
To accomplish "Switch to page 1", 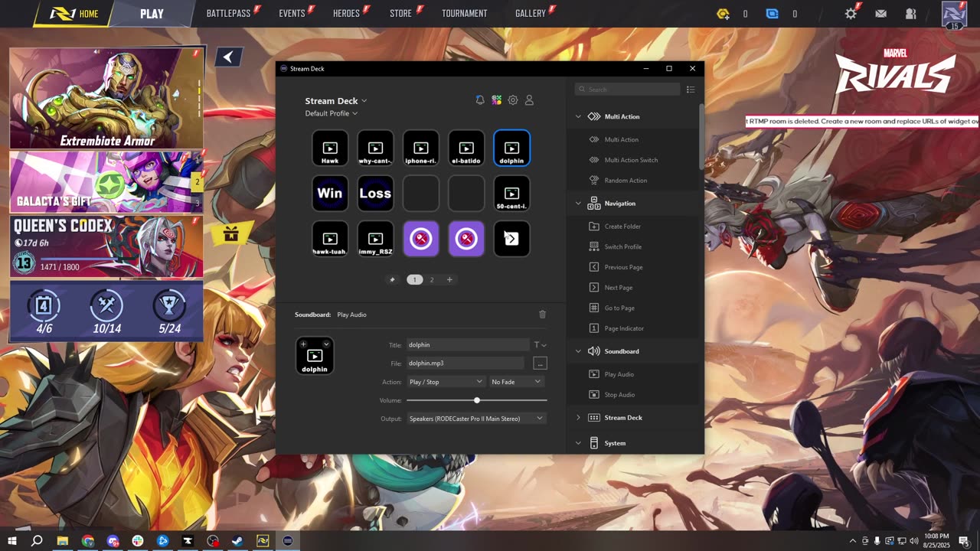I will tap(414, 279).
